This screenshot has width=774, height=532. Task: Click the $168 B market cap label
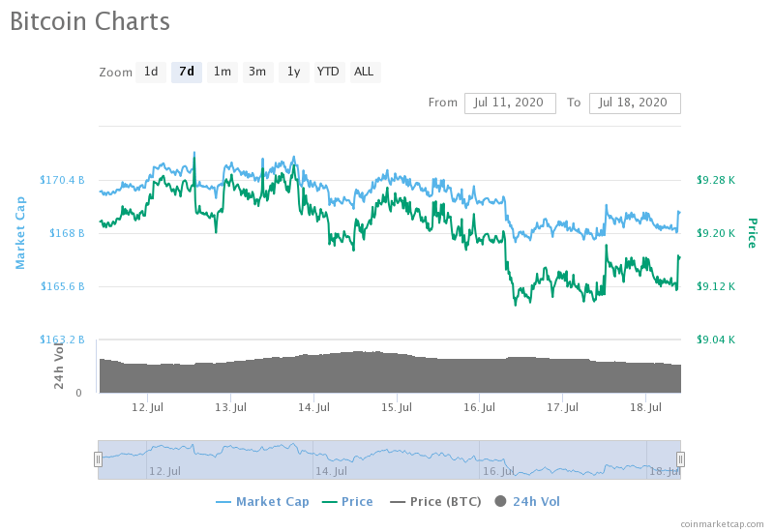click(67, 233)
